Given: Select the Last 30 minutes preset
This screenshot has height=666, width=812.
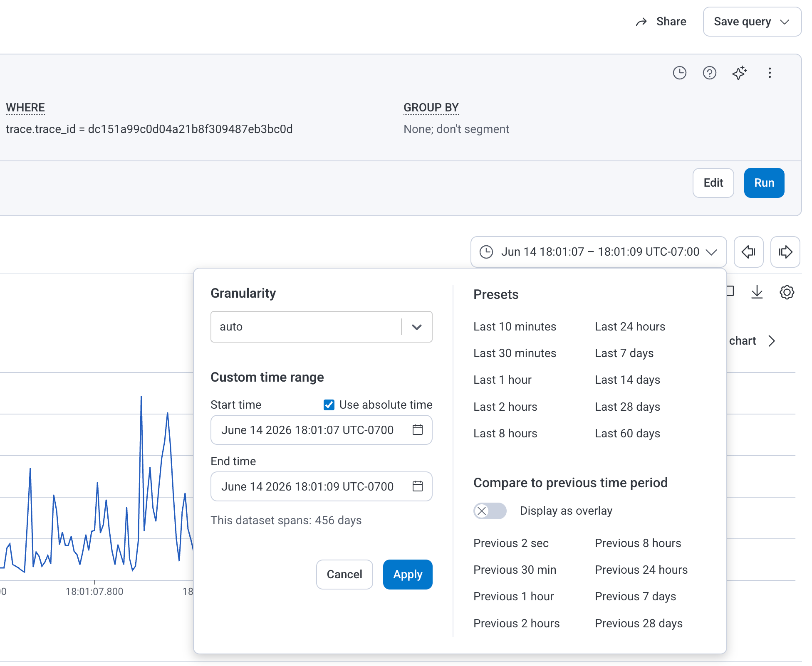Looking at the screenshot, I should tap(515, 353).
